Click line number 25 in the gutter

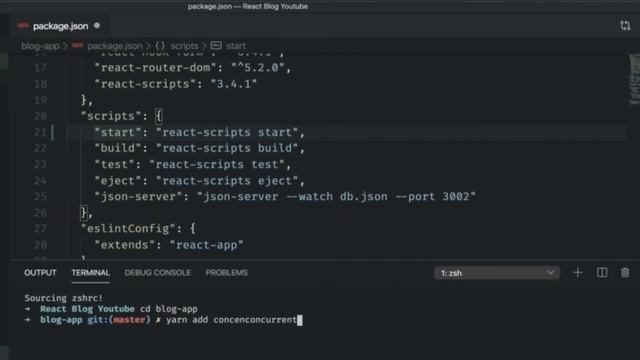40,196
